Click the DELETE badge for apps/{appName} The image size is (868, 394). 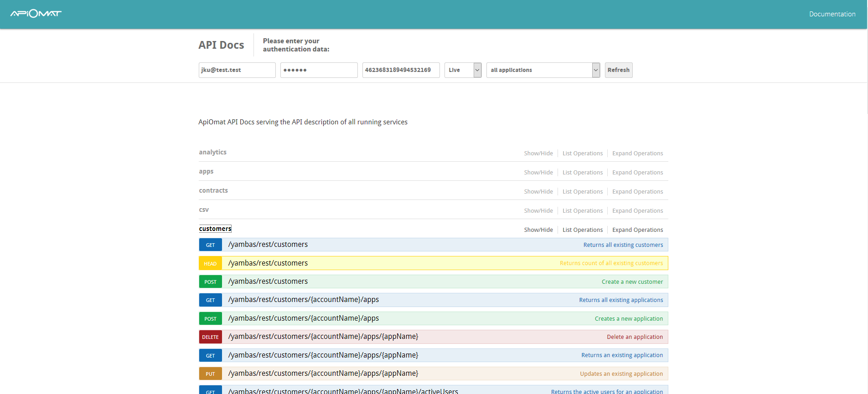(x=210, y=337)
